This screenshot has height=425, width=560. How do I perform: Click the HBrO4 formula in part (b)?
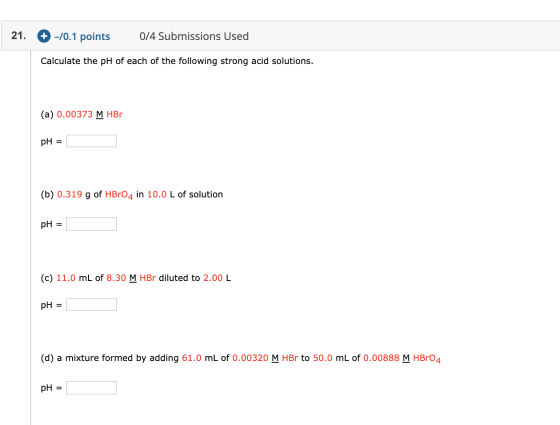(119, 195)
